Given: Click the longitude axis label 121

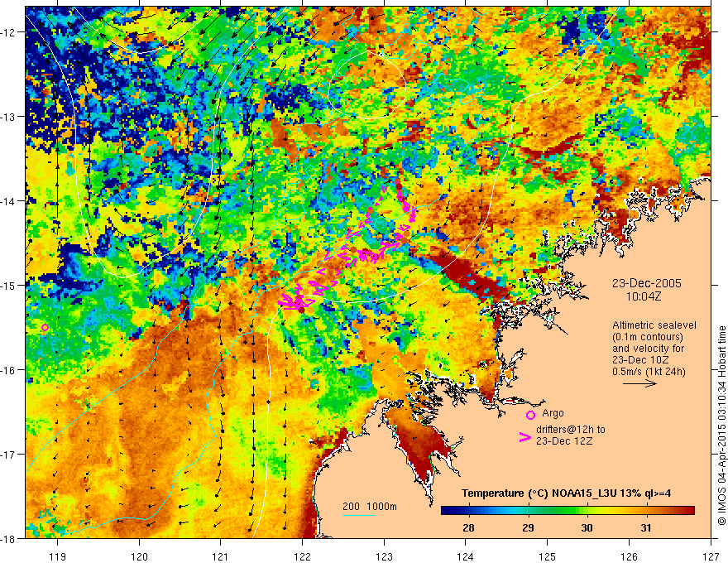Looking at the screenshot, I should pos(221,556).
